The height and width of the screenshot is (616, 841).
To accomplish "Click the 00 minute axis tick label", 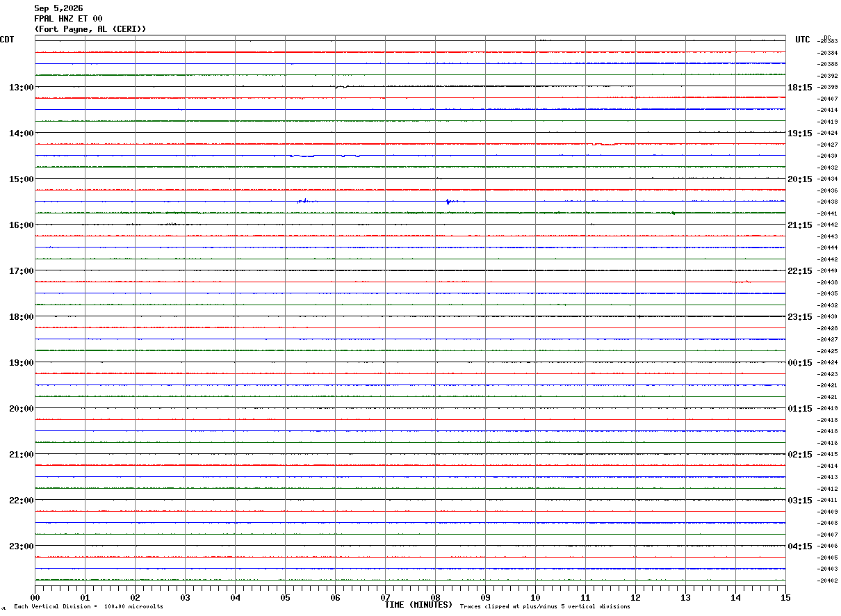I will point(35,597).
